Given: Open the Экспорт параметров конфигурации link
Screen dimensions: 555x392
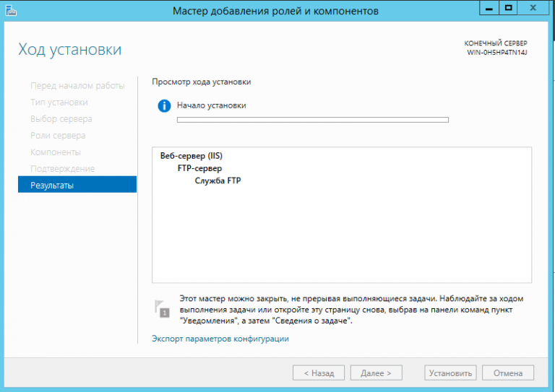Looking at the screenshot, I should 220,339.
